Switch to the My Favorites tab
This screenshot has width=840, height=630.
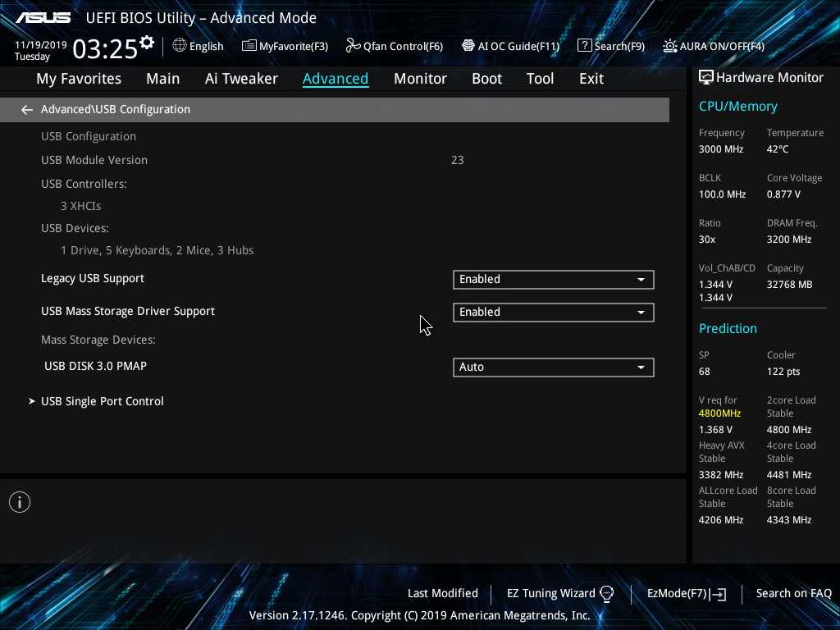(x=79, y=79)
